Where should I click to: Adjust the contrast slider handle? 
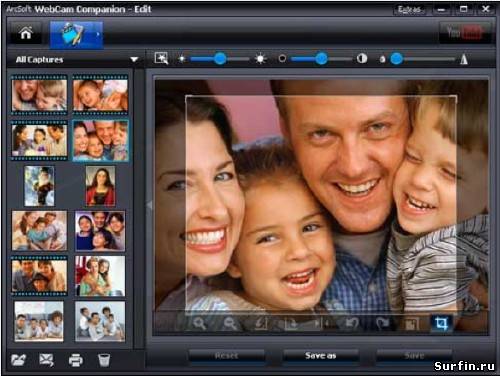[x=321, y=59]
